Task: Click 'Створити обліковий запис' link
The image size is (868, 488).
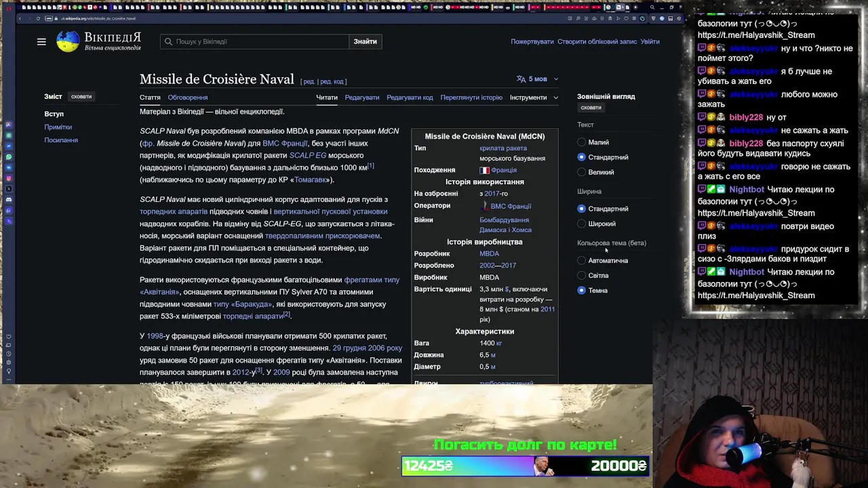Action: (597, 42)
